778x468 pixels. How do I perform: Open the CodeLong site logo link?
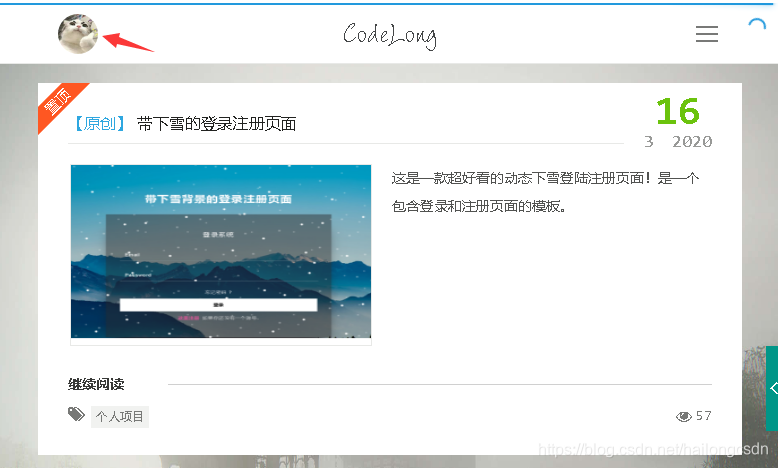[x=389, y=35]
